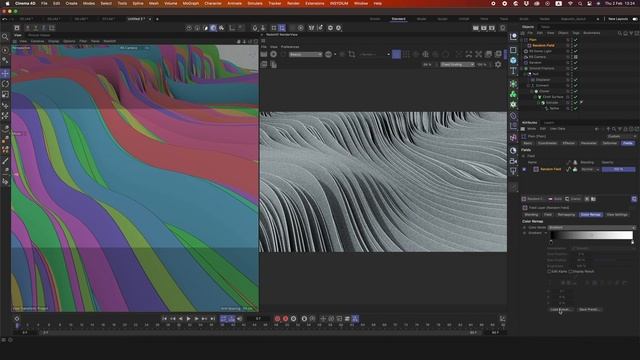Click the Solid field layer button
This screenshot has height=360, width=640.
click(x=556, y=199)
